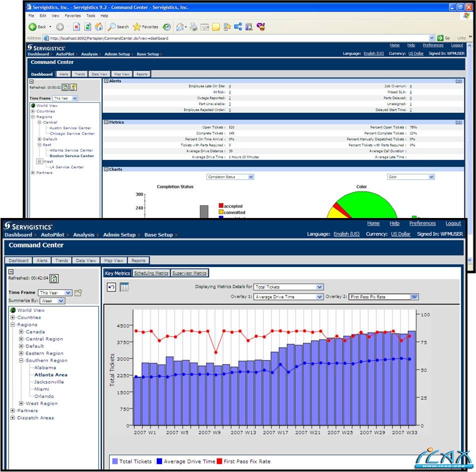Viewport: 476px width, 472px height.
Task: Click calendar icon next to Time Frame dropdown
Action: pos(78,292)
